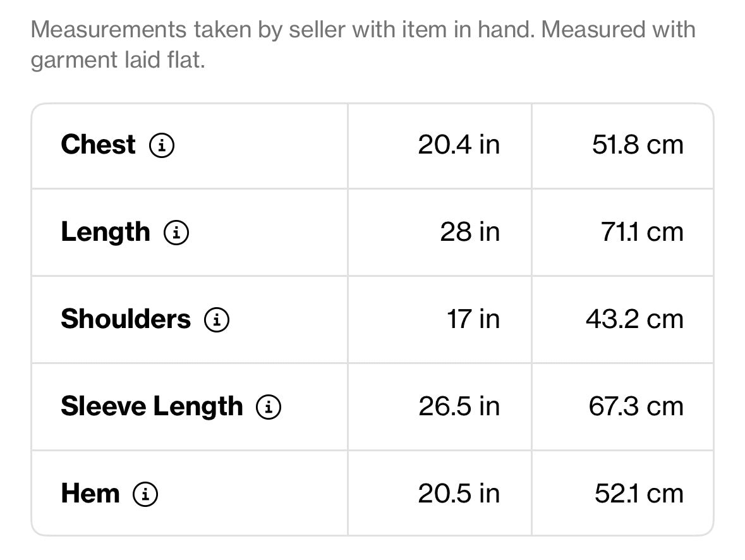Click the 17 in shoulders value

point(473,319)
